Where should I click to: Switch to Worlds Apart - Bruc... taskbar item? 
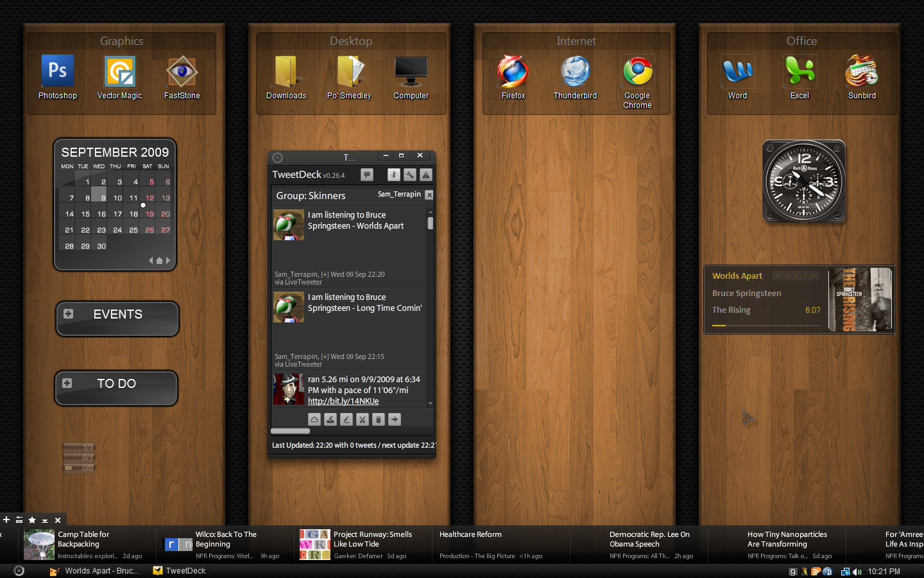pyautogui.click(x=94, y=570)
